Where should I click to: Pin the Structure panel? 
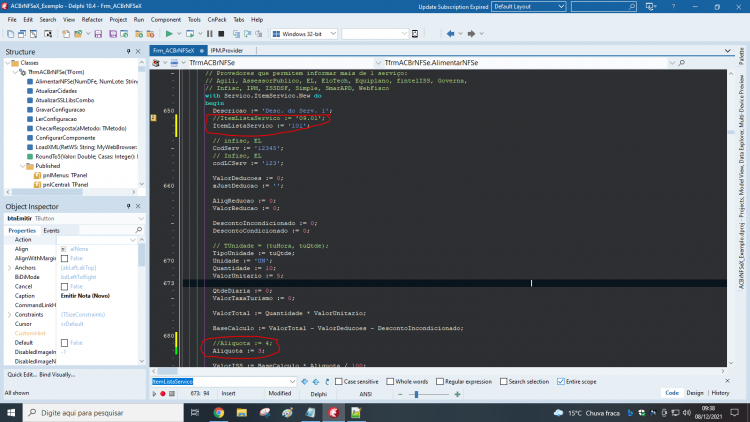tap(128, 52)
